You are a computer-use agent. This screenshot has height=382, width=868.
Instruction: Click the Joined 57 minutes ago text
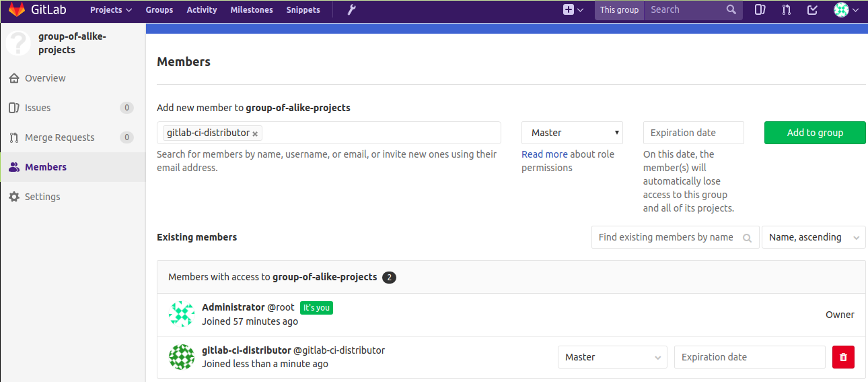click(250, 321)
